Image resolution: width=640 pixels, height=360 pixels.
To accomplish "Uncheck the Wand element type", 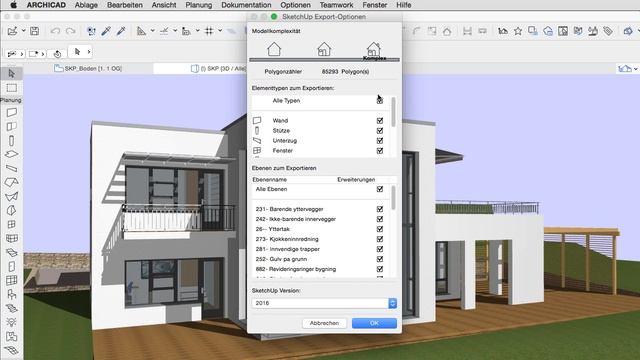I will (x=380, y=120).
